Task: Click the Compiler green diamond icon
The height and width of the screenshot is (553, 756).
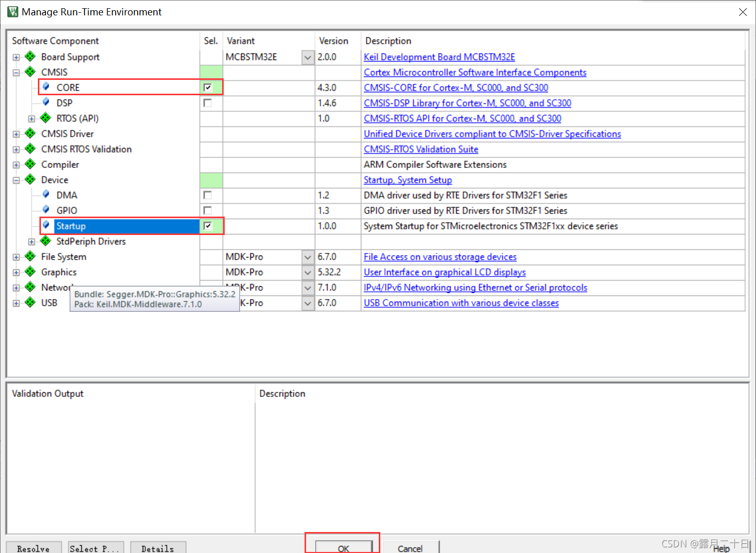Action: point(30,164)
